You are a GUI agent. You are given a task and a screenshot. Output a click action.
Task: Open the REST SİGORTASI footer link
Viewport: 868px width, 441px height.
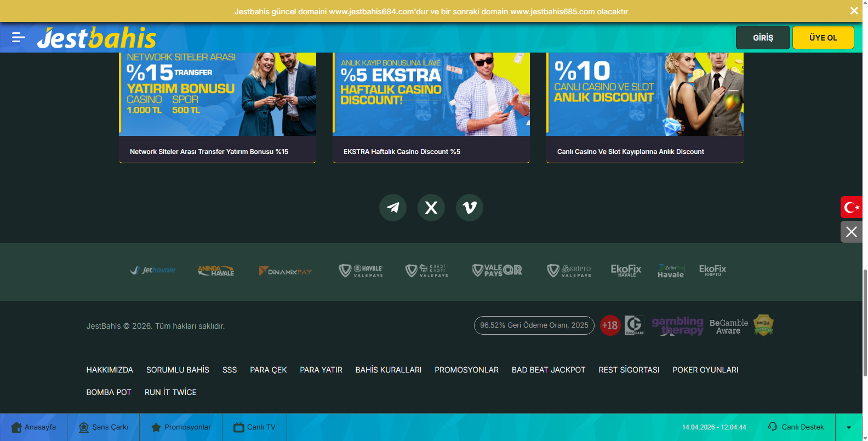(x=629, y=370)
